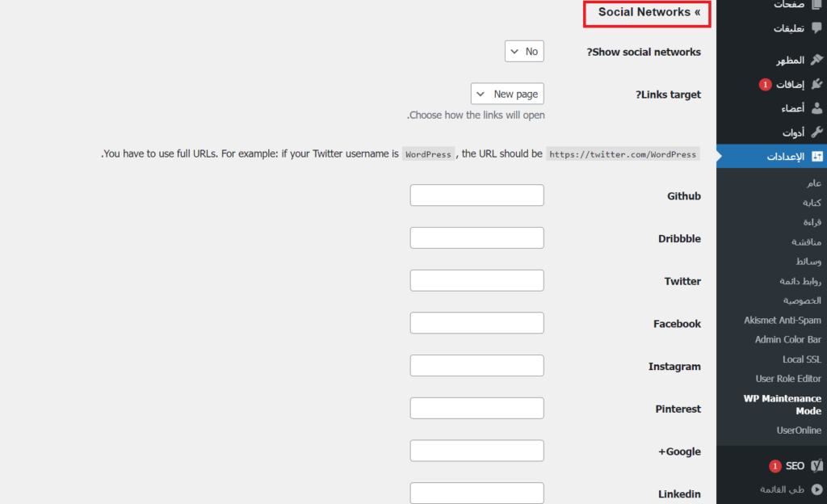Open the Users (أعضاء) menu
The height and width of the screenshot is (504, 827).
pos(792,108)
